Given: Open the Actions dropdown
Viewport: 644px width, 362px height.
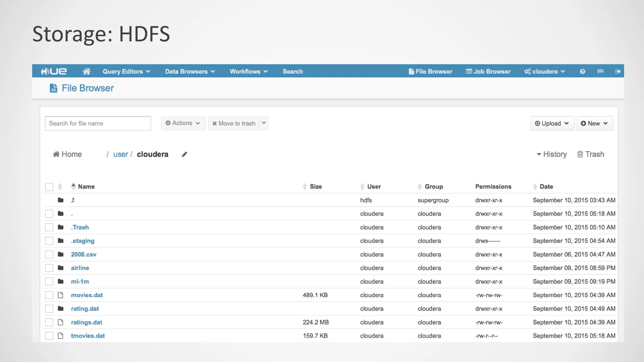Looking at the screenshot, I should pos(183,123).
